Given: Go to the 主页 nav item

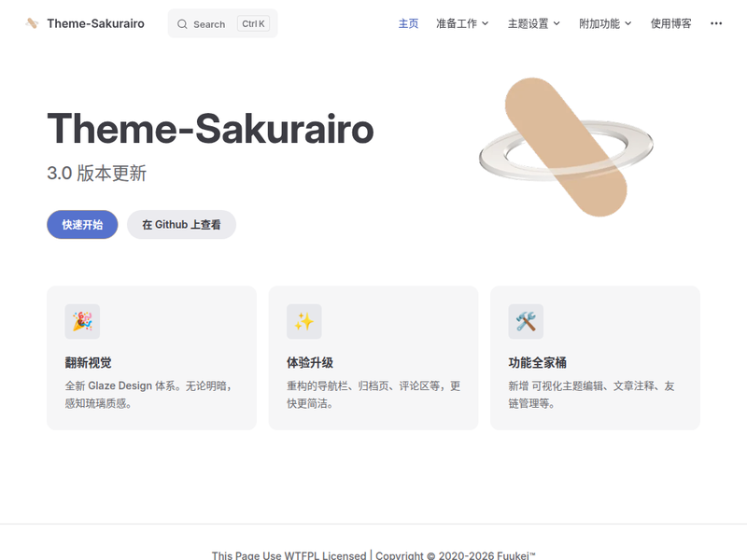Looking at the screenshot, I should click(x=408, y=23).
